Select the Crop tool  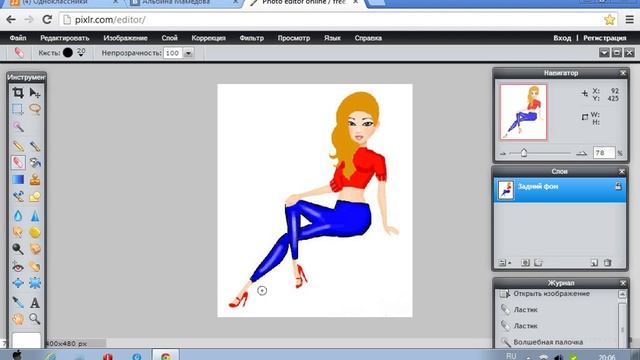coord(18,93)
